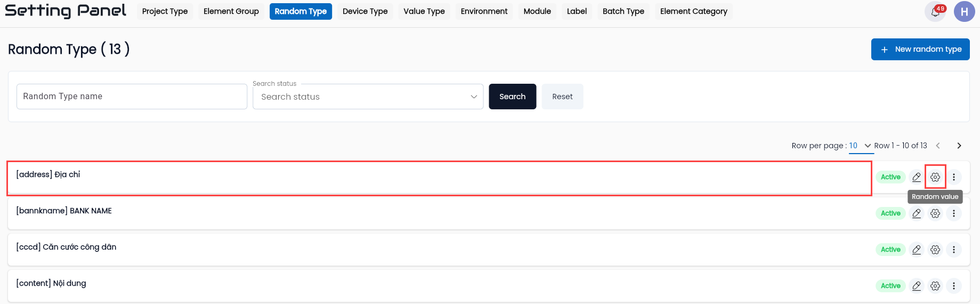Open more options for [bannkname] BANK NAME
This screenshot has width=980, height=304.
(x=954, y=213)
